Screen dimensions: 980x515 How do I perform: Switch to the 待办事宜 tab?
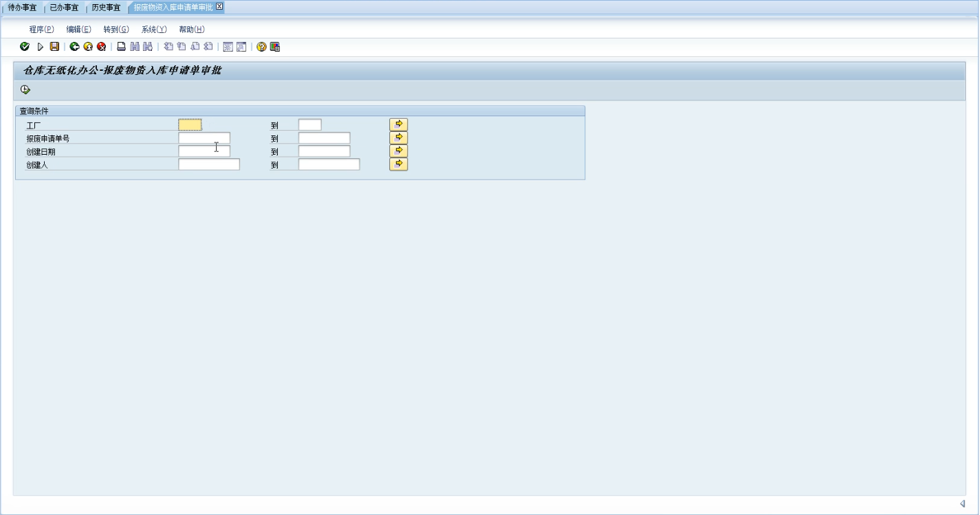[22, 8]
